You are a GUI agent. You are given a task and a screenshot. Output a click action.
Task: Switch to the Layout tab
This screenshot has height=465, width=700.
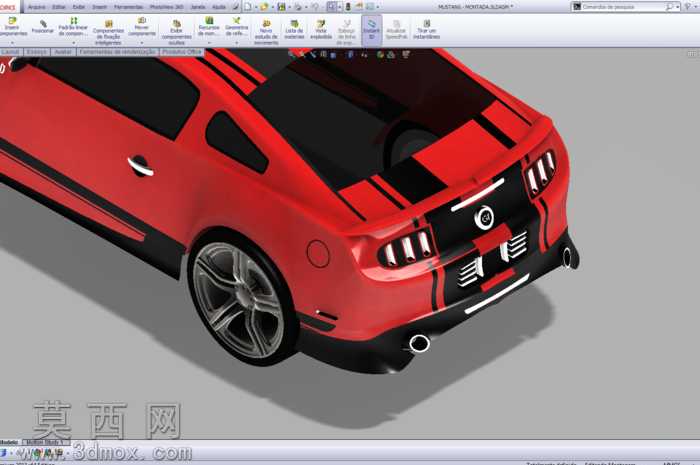10,52
